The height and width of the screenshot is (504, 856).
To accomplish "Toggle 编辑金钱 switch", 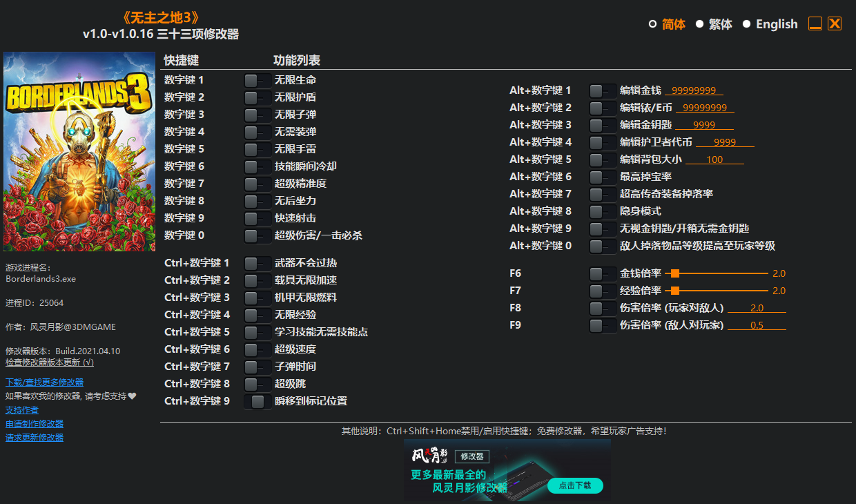I will 603,90.
